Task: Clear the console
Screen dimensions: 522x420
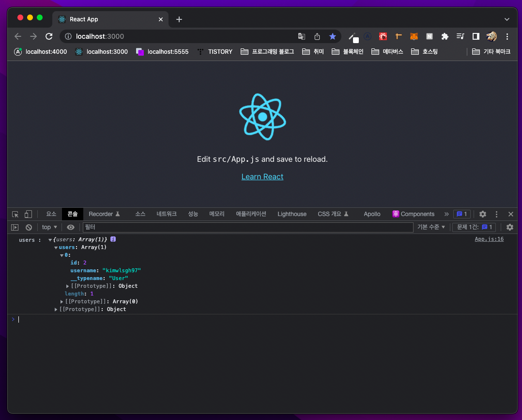Action: pos(29,227)
